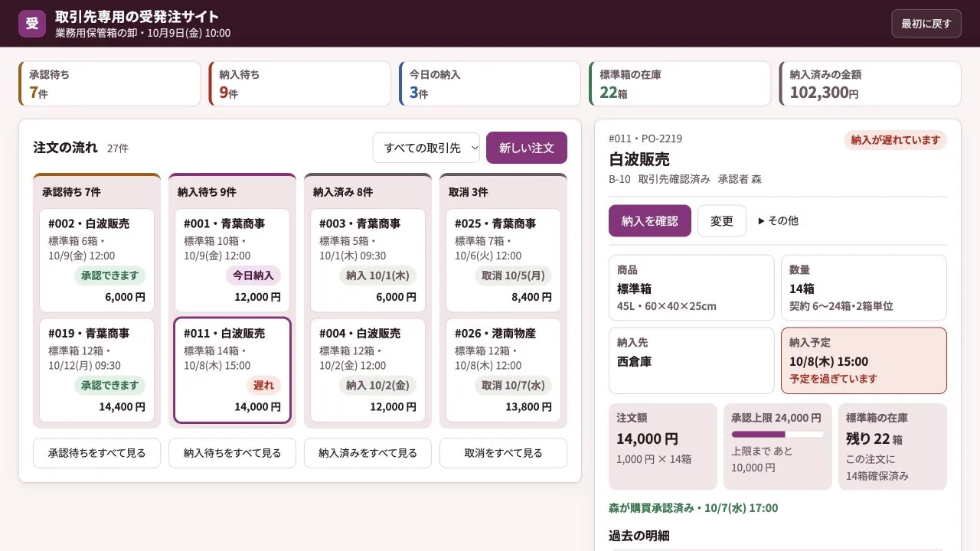The width and height of the screenshot is (980, 551).
Task: Click 取消をすべて見る
Action: pyautogui.click(x=503, y=453)
